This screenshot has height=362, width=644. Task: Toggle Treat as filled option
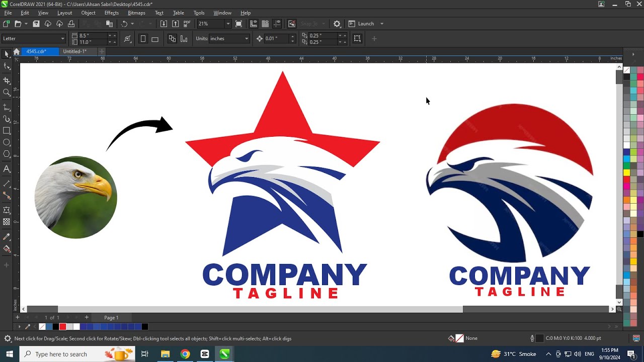pyautogui.click(x=357, y=39)
